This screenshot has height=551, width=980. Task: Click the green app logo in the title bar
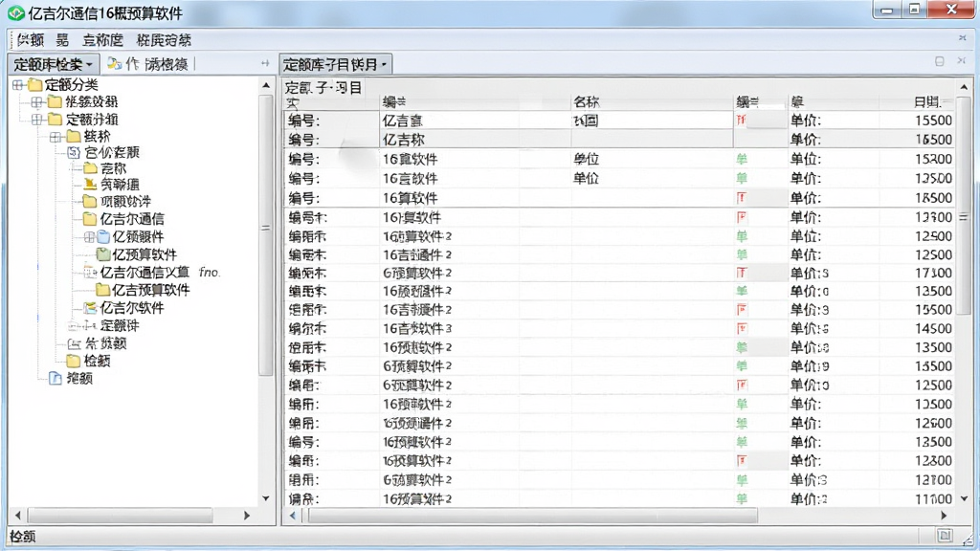coord(15,12)
